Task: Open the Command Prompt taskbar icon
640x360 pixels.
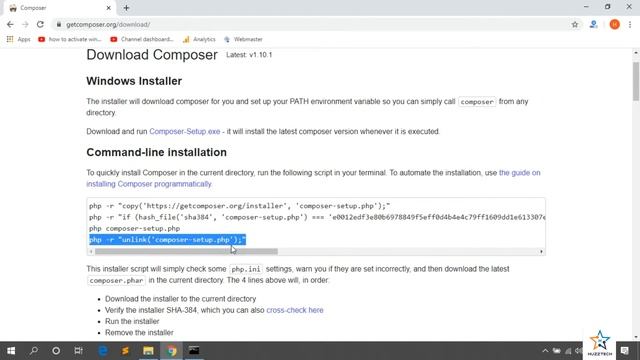Action: coord(194,351)
